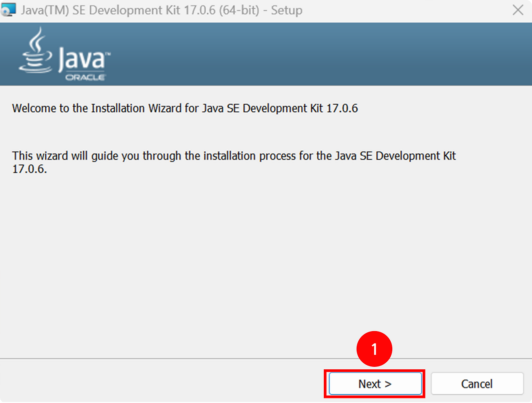The width and height of the screenshot is (532, 403).
Task: Click the setup installer icon in title bar
Action: (x=9, y=10)
